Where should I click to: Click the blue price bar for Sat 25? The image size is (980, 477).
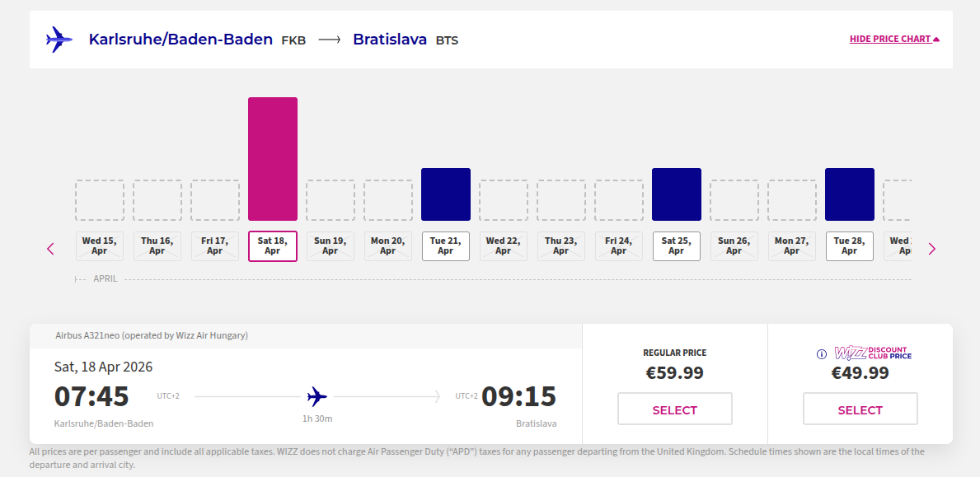click(x=677, y=194)
